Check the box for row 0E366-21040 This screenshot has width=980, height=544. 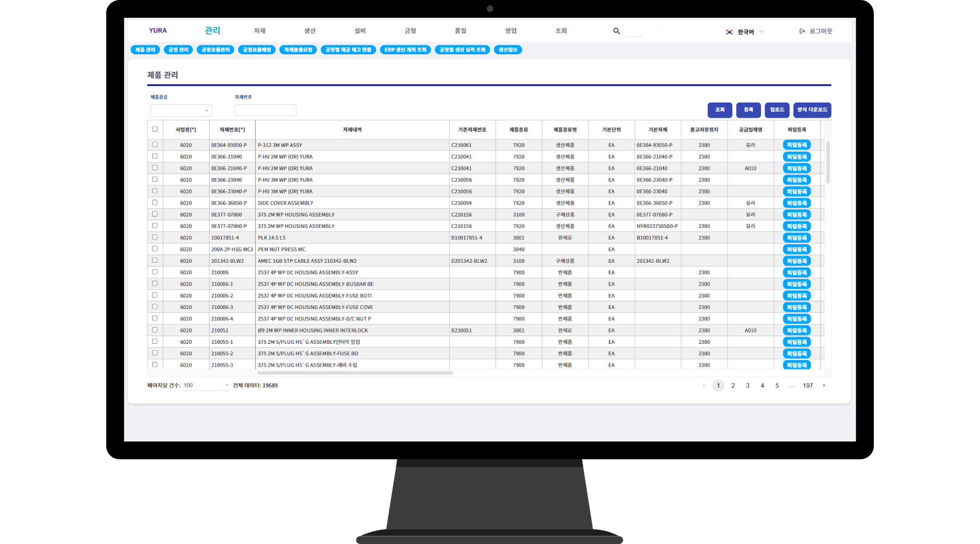tap(155, 157)
